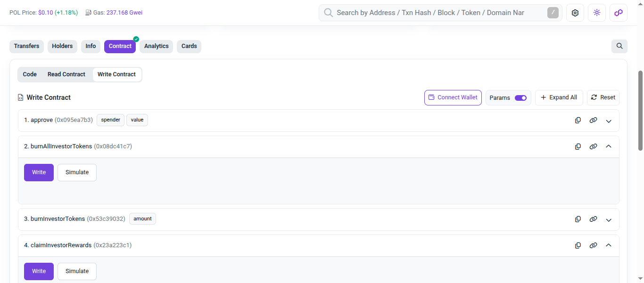Copy permalink for burnInvestorTokens

pyautogui.click(x=593, y=219)
